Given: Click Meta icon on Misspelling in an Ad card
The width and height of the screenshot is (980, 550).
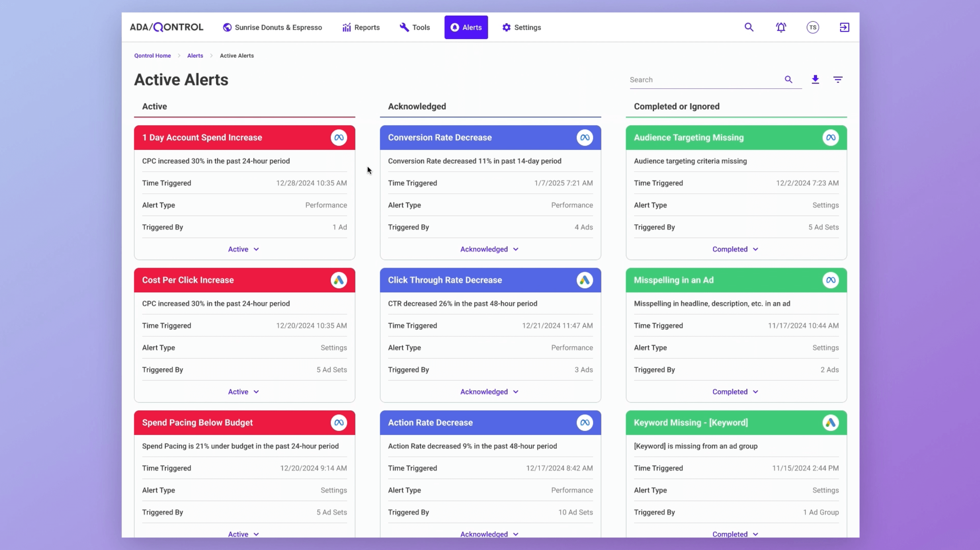Looking at the screenshot, I should coord(830,280).
